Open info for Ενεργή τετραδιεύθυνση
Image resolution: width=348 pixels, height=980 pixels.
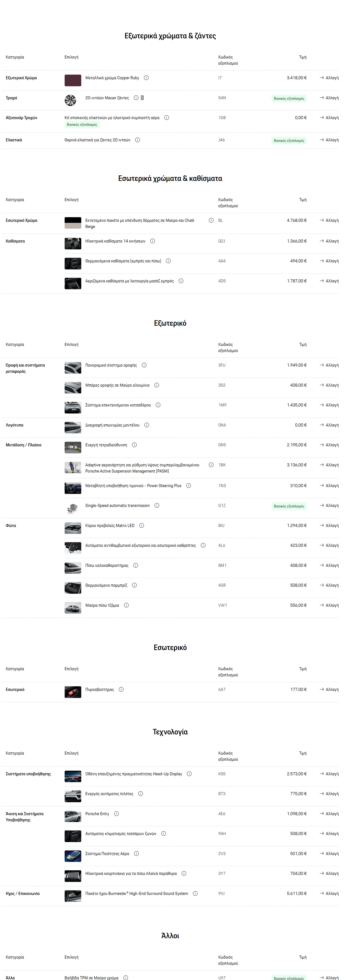(135, 445)
